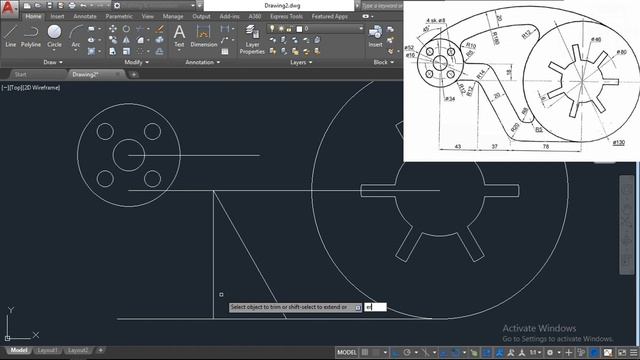This screenshot has width=640, height=360.
Task: Click the Undo arrow icon
Action: [83, 6]
